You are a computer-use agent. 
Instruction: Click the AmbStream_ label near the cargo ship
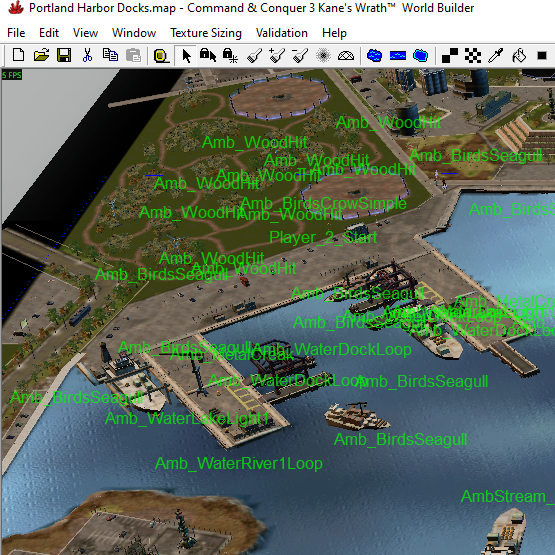coord(508,496)
